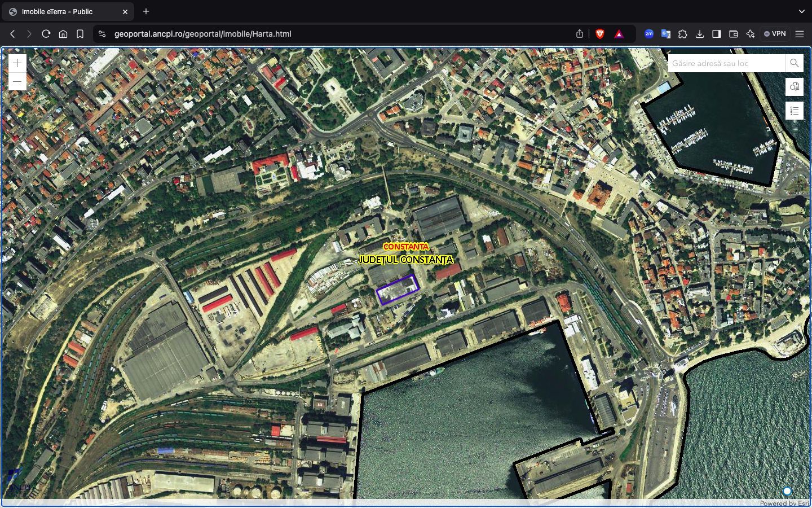Open the map legend list widget
The width and height of the screenshot is (812, 508).
[x=795, y=111]
